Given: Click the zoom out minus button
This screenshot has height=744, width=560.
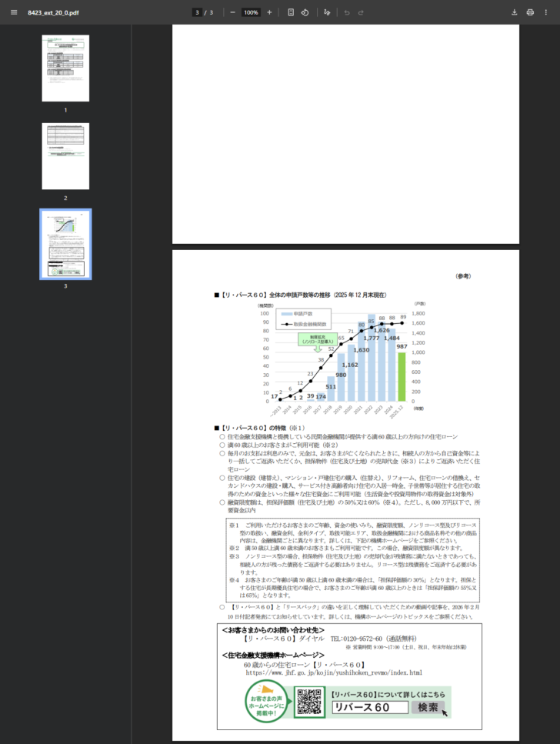Looking at the screenshot, I should [232, 12].
